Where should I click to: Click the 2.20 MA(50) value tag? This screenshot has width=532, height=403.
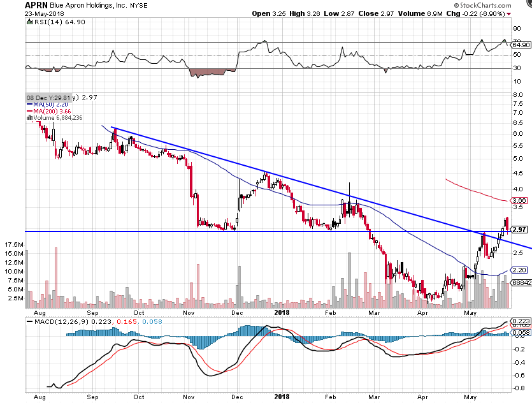(x=519, y=270)
